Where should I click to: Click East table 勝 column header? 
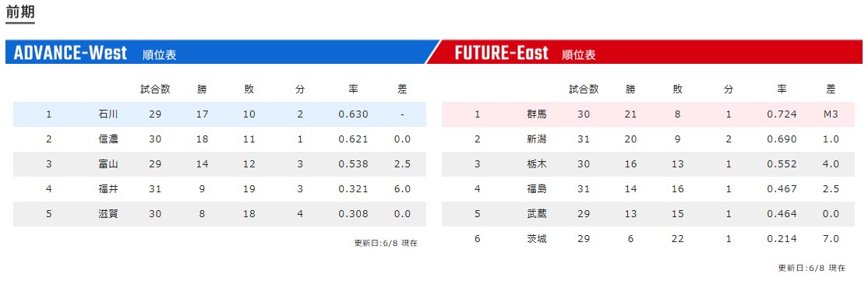[x=630, y=90]
